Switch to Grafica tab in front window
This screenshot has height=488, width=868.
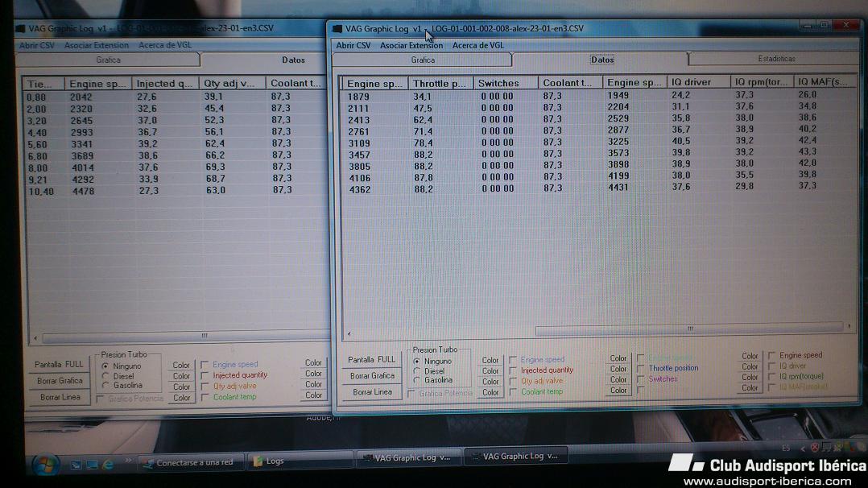coord(423,60)
